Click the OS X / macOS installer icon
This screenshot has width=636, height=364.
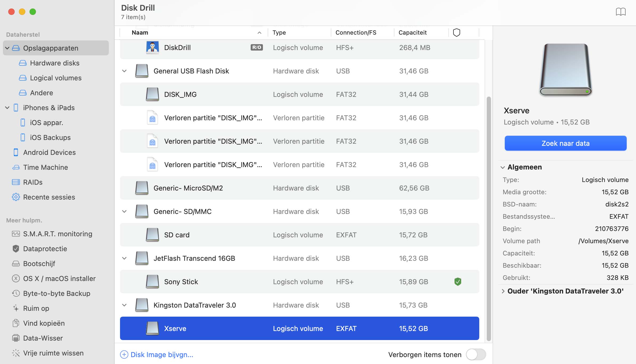click(16, 279)
